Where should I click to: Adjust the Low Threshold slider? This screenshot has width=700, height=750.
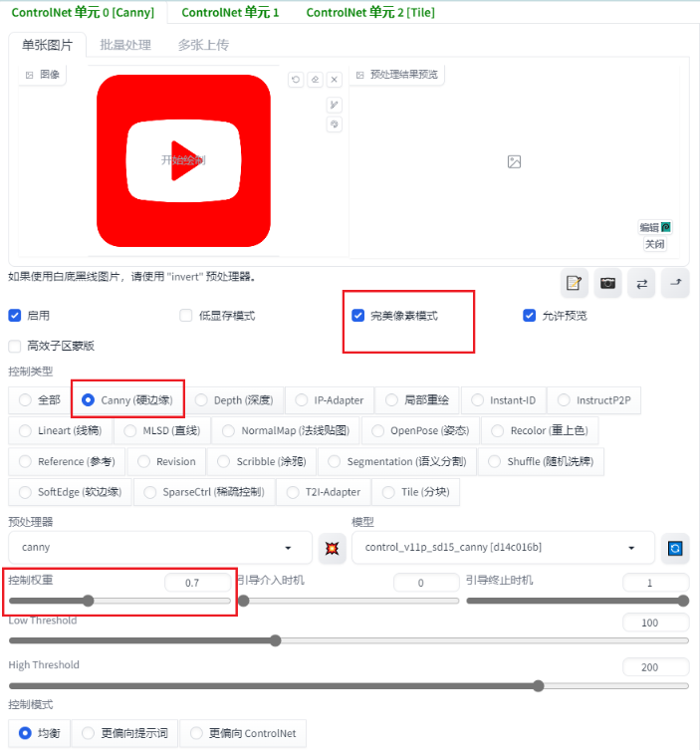349,641
